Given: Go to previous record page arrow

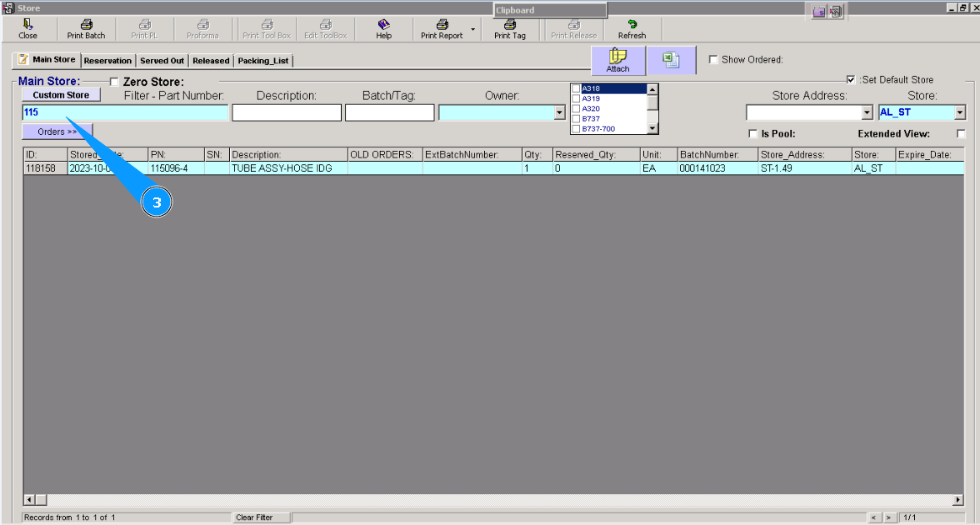Looking at the screenshot, I should (x=875, y=517).
